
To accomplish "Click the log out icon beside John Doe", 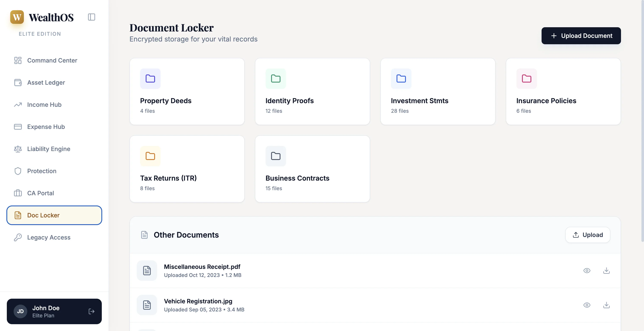I will point(92,311).
